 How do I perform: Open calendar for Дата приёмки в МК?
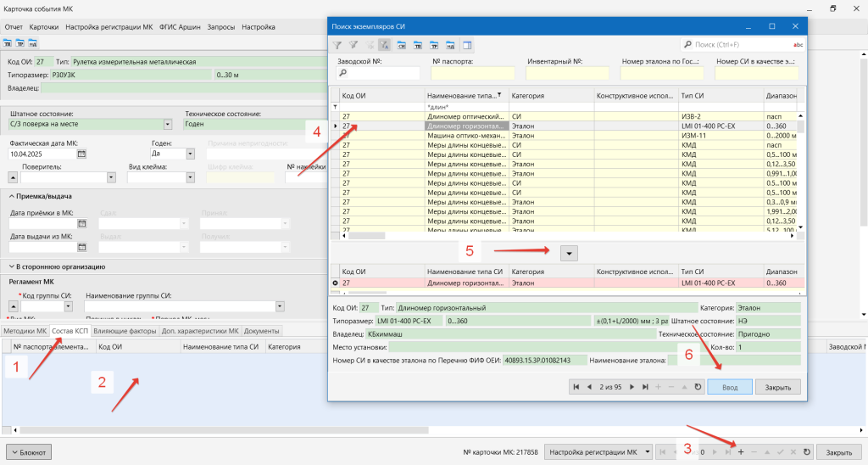81,223
